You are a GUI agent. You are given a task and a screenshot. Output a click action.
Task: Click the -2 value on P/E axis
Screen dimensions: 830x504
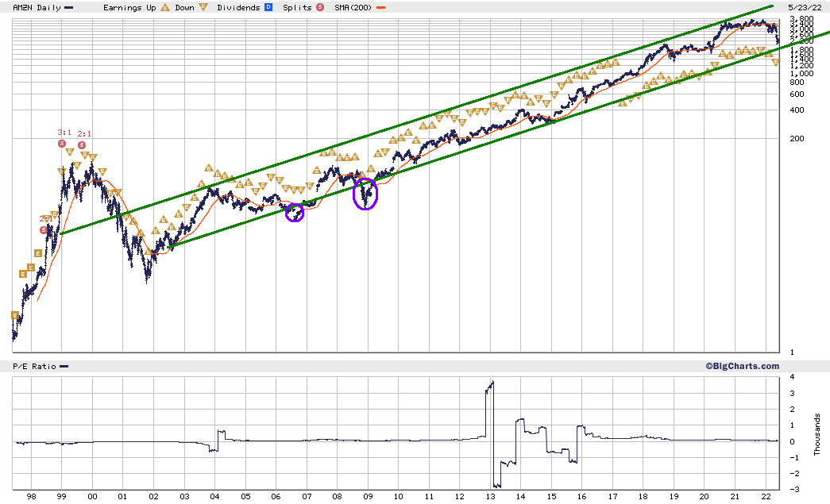[794, 473]
